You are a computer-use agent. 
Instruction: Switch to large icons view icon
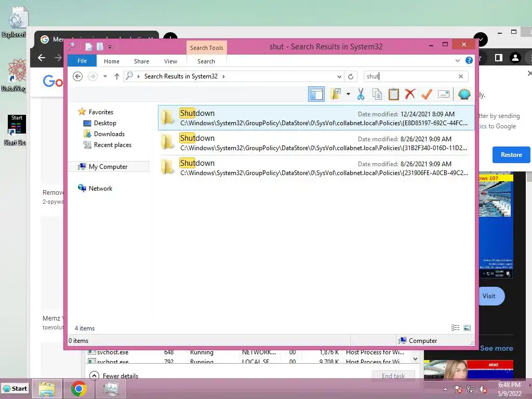click(467, 328)
